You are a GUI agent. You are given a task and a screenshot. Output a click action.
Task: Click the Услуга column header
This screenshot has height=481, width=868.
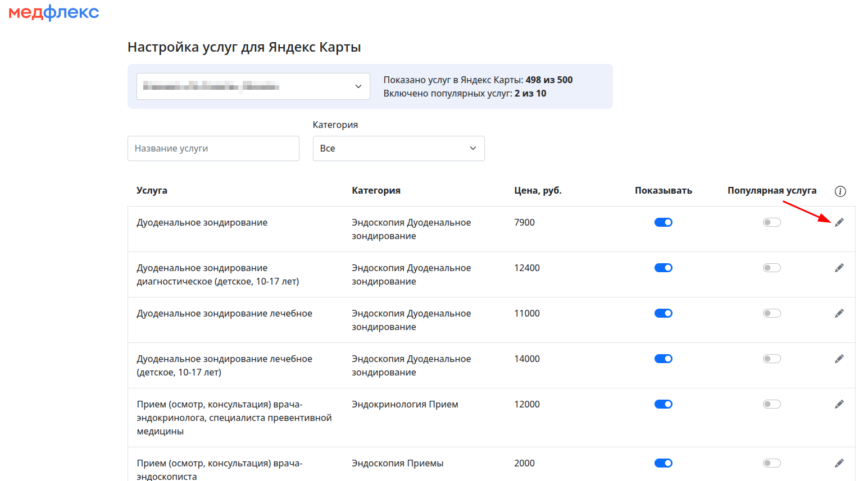152,191
